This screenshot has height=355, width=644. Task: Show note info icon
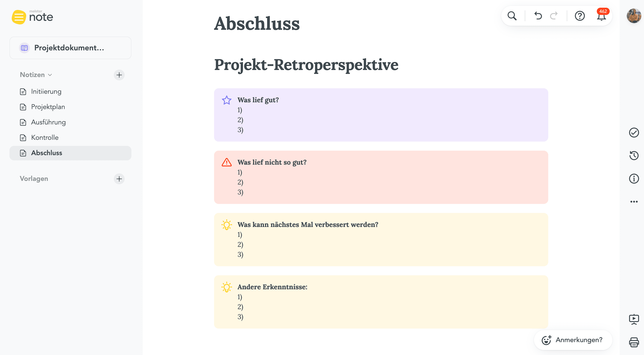[634, 178]
